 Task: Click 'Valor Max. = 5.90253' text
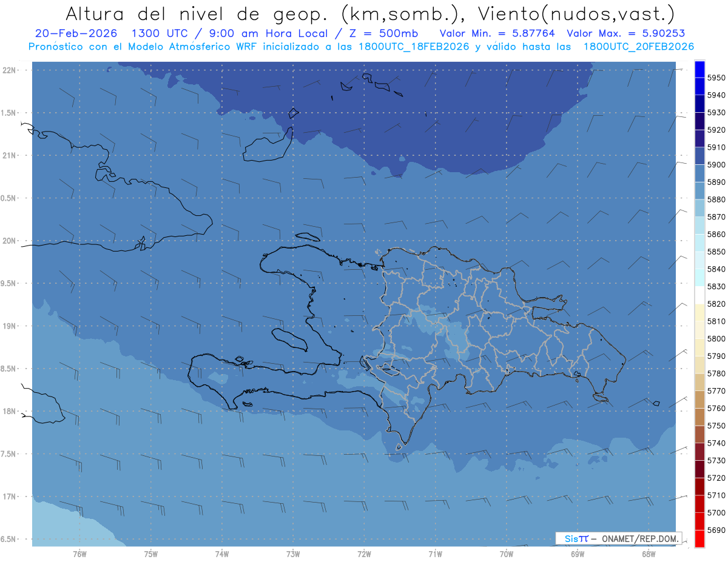tap(625, 34)
